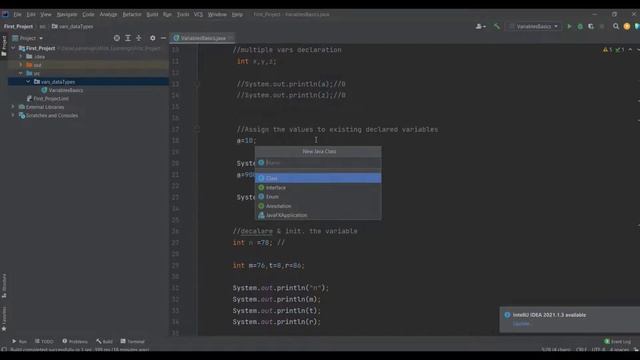Open Favorites side tab on left edge
This screenshot has width=640, height=360.
pyautogui.click(x=4, y=319)
